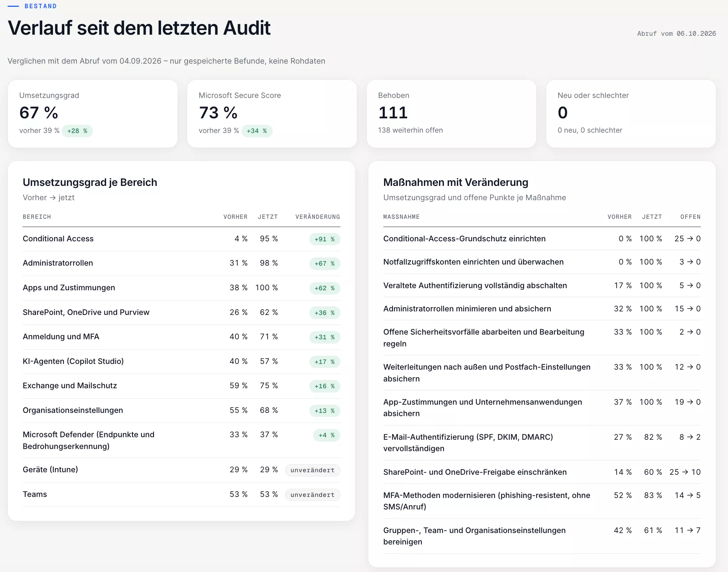This screenshot has width=728, height=572.
Task: Click the '138 weiterhin offen' text
Action: [x=410, y=130]
